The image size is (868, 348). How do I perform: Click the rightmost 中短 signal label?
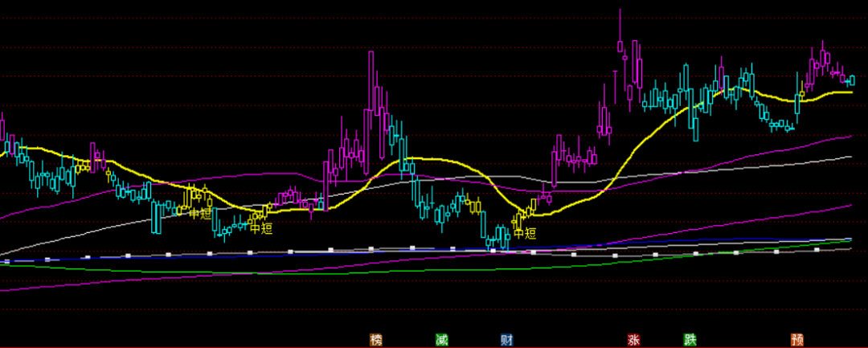[524, 233]
